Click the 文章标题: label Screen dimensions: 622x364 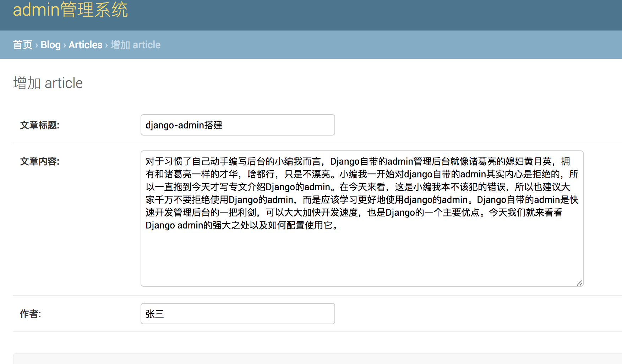[40, 125]
